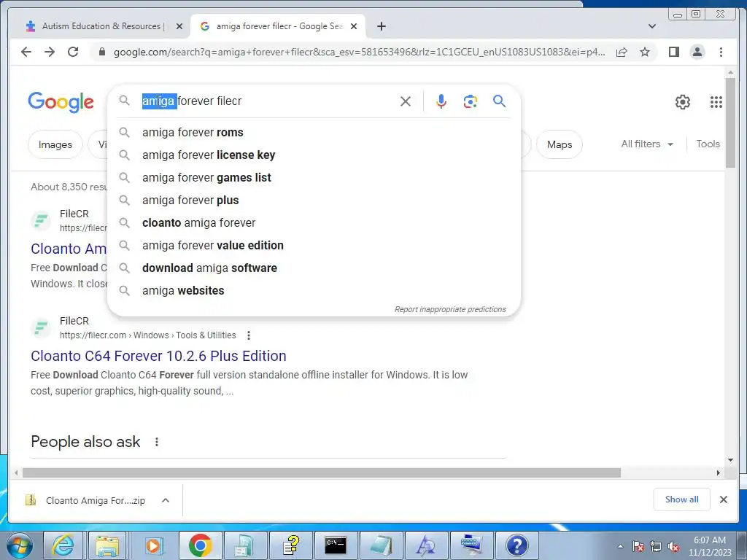Filter results by Images
Viewport: 747px width, 560px height.
click(55, 144)
